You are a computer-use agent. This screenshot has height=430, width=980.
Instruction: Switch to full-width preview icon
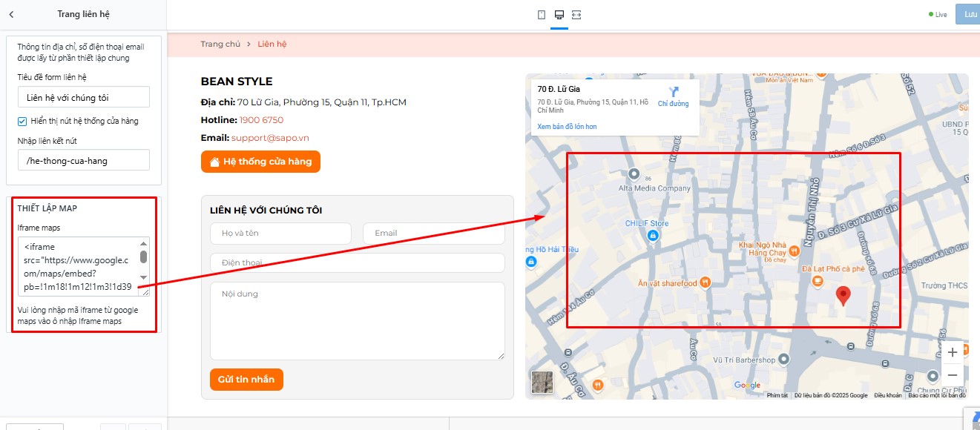(x=576, y=15)
